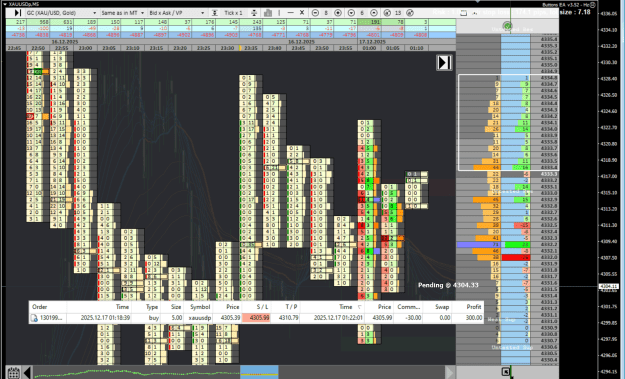
Task: Click the calendar grid icon at the bottom left
Action: 13,373
